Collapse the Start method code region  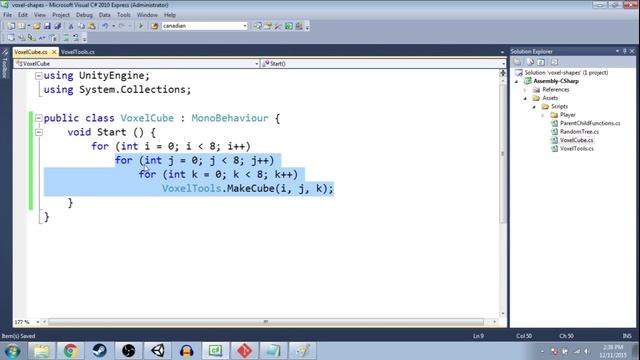[38, 132]
